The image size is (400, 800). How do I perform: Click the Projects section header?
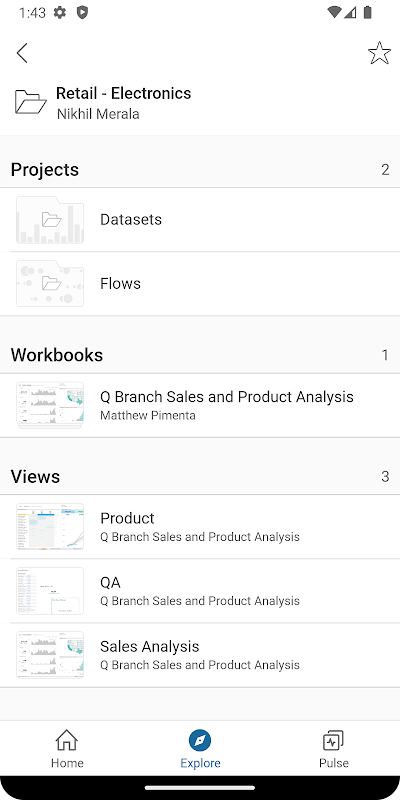click(45, 169)
